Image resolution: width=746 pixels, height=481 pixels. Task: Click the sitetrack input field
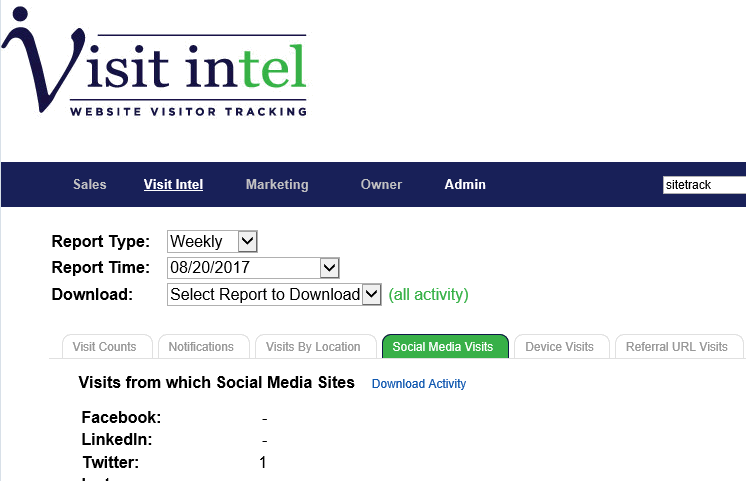[704, 185]
